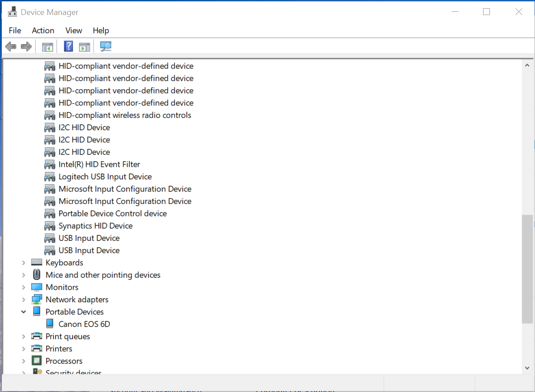
Task: Select HID-compliant wireless radio controls
Action: point(124,115)
